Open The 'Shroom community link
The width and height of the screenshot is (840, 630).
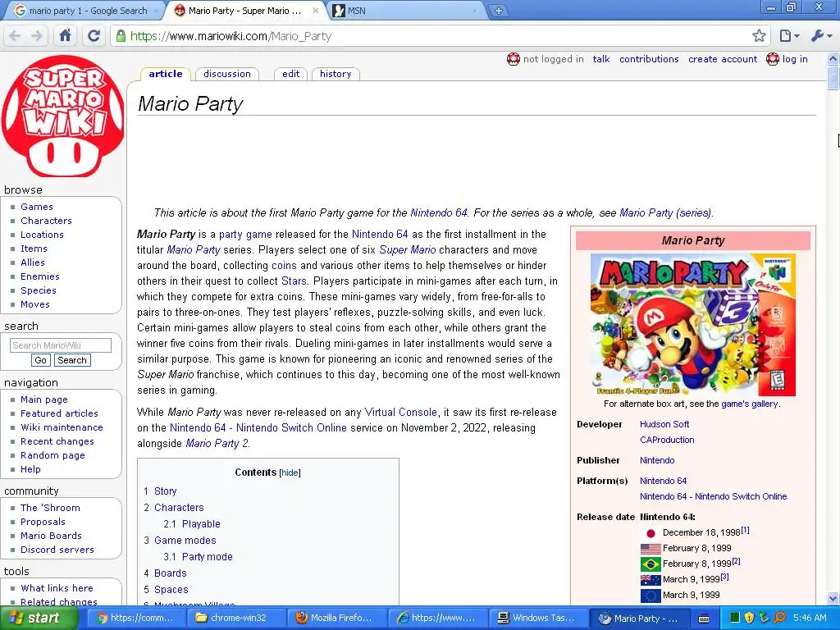(x=50, y=508)
